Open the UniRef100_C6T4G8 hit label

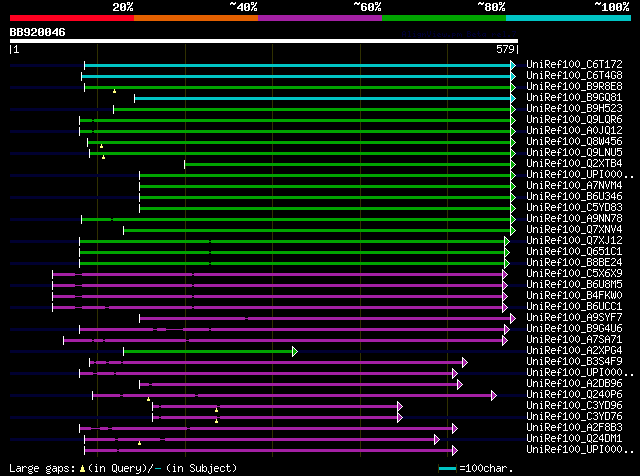click(574, 76)
